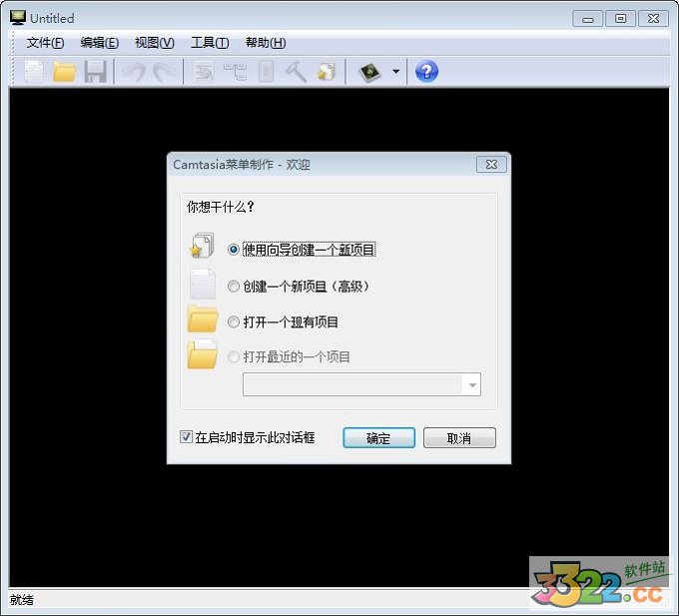This screenshot has height=616, width=679.
Task: Click the folder icon beside 打开一个现有项目
Action: 203,319
